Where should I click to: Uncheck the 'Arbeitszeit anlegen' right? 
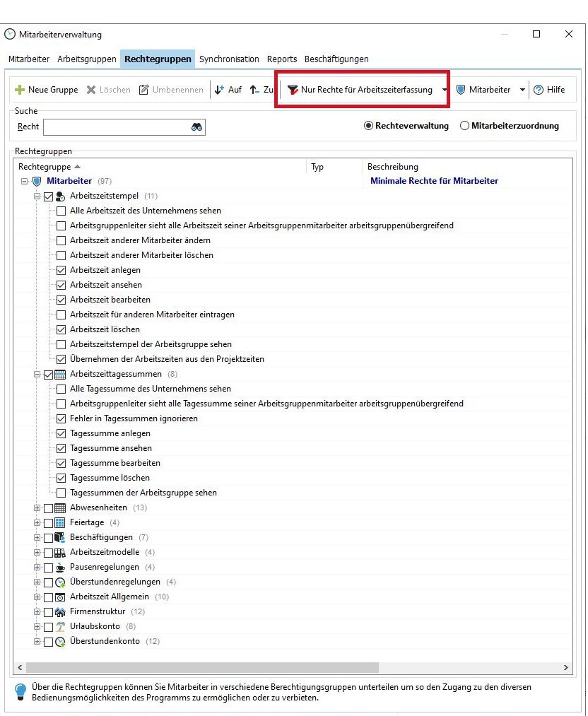(61, 270)
